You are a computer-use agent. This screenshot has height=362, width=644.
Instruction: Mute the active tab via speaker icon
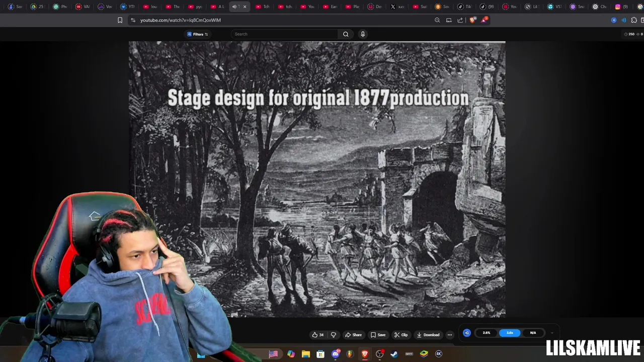234,7
